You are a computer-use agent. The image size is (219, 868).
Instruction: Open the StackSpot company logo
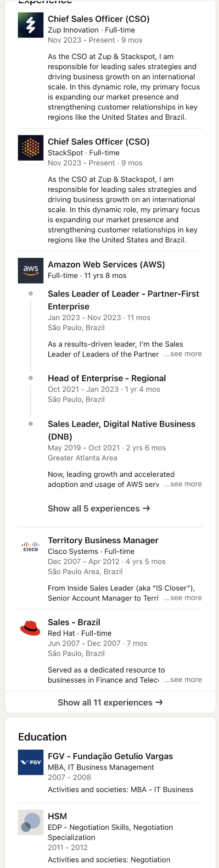[x=30, y=148]
